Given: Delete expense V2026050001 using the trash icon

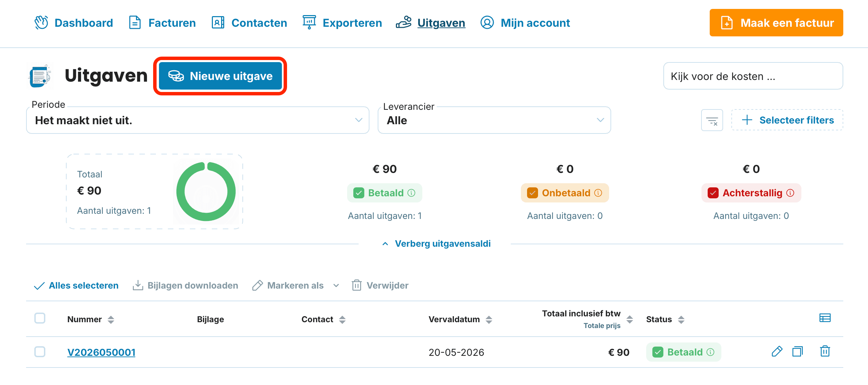Looking at the screenshot, I should point(825,352).
